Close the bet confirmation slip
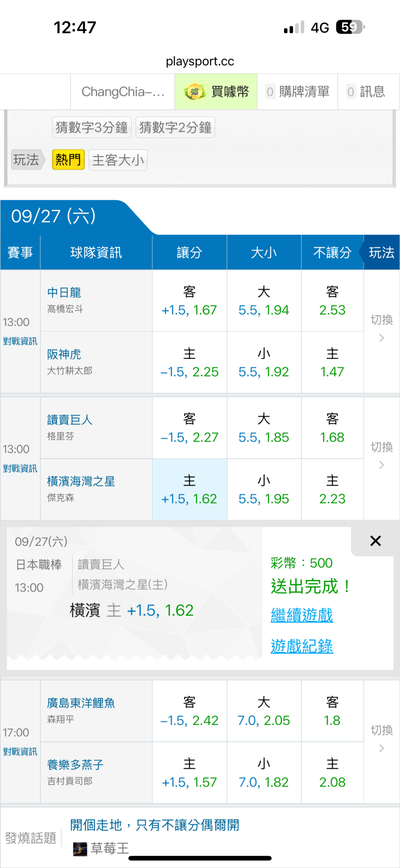This screenshot has width=400, height=868. coord(375,541)
